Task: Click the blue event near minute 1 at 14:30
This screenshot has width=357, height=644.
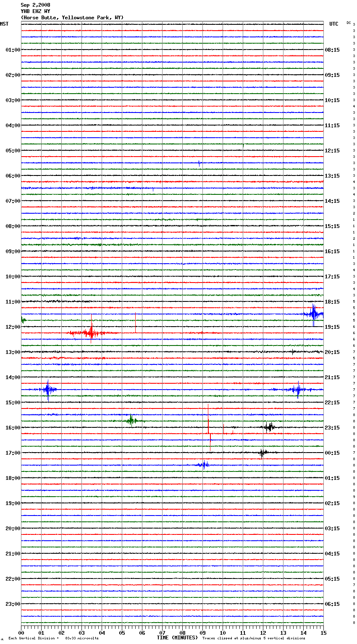Action: 48,390
